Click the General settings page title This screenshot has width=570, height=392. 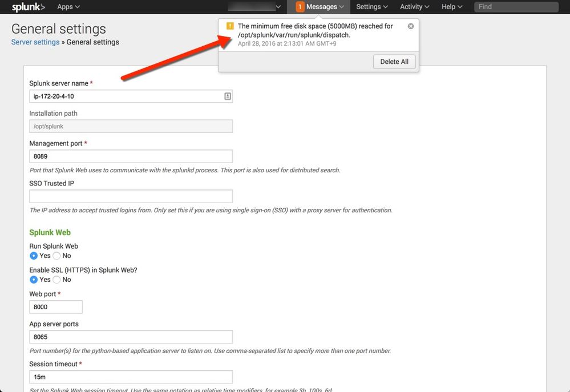tap(59, 29)
